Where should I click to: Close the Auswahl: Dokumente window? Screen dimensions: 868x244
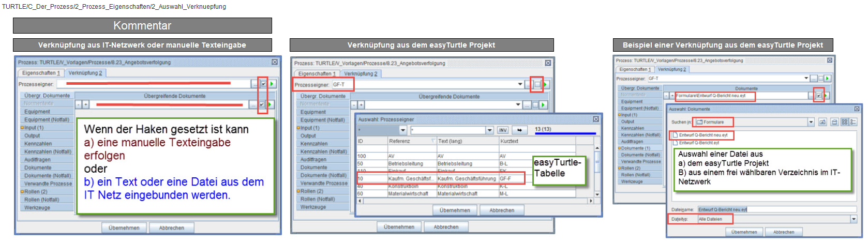(x=857, y=109)
